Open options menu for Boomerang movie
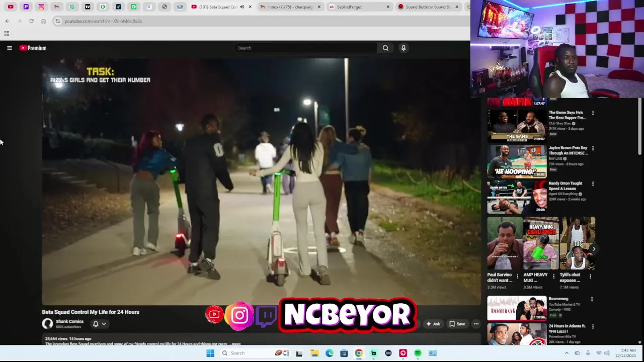The image size is (644, 362). pos(592,299)
